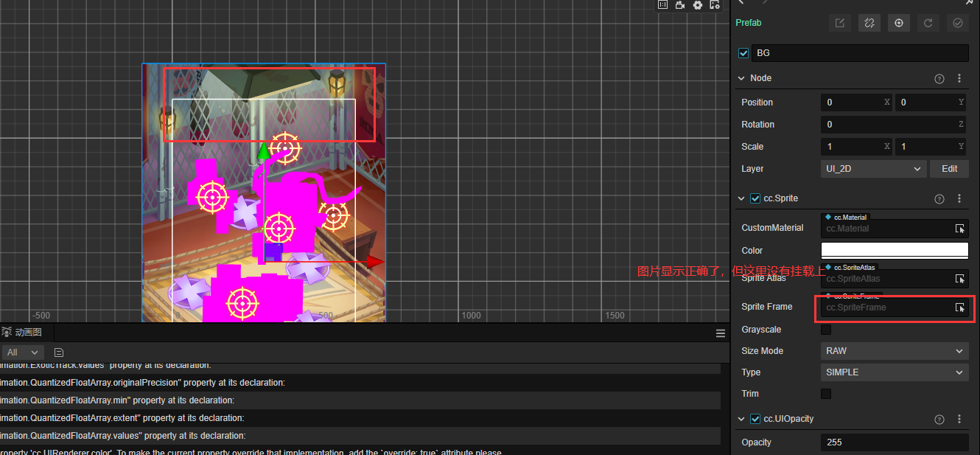Click the edit prefab asset icon
The image size is (980, 455).
840,23
